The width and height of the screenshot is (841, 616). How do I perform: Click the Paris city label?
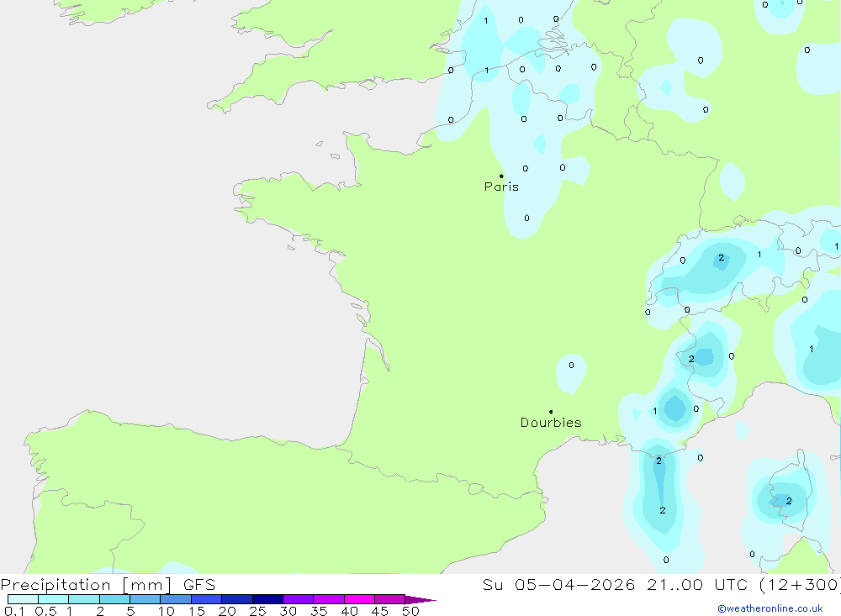tap(501, 187)
